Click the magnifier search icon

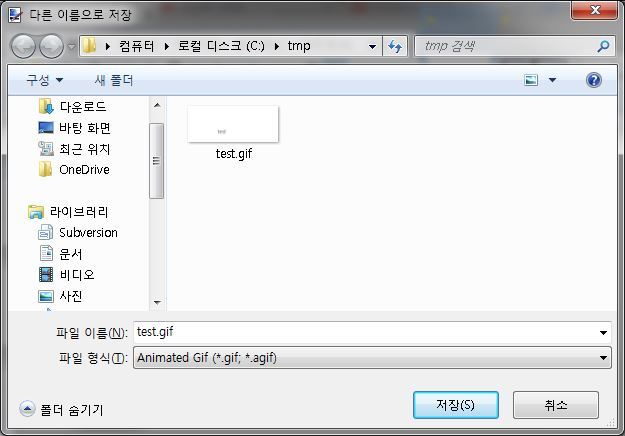pyautogui.click(x=603, y=47)
